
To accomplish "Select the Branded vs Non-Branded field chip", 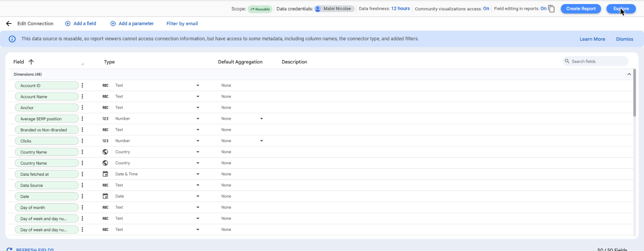I will tap(46, 130).
